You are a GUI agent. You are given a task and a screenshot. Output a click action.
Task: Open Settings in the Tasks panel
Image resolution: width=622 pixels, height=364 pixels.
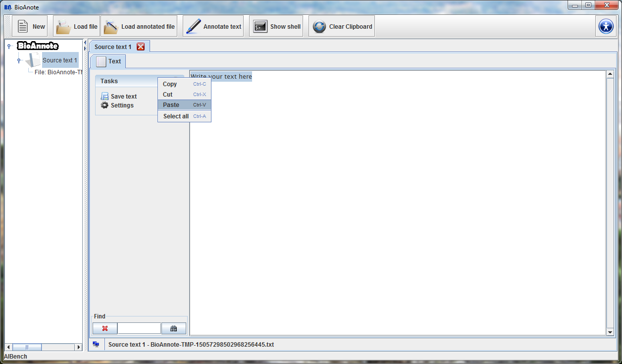click(122, 105)
